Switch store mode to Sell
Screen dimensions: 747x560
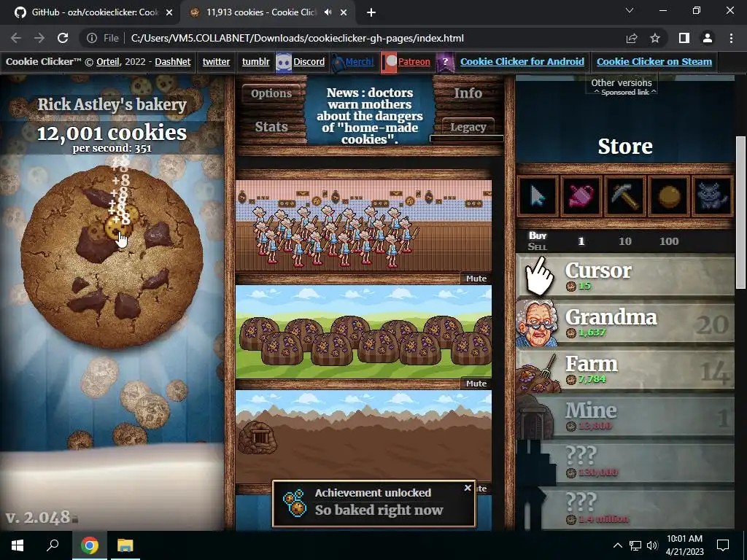tap(538, 246)
